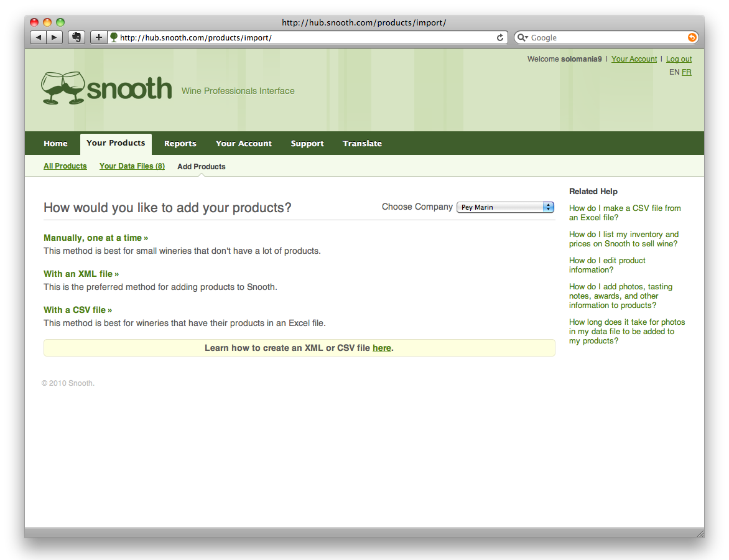Choose Manually, one at a time option

coord(96,238)
